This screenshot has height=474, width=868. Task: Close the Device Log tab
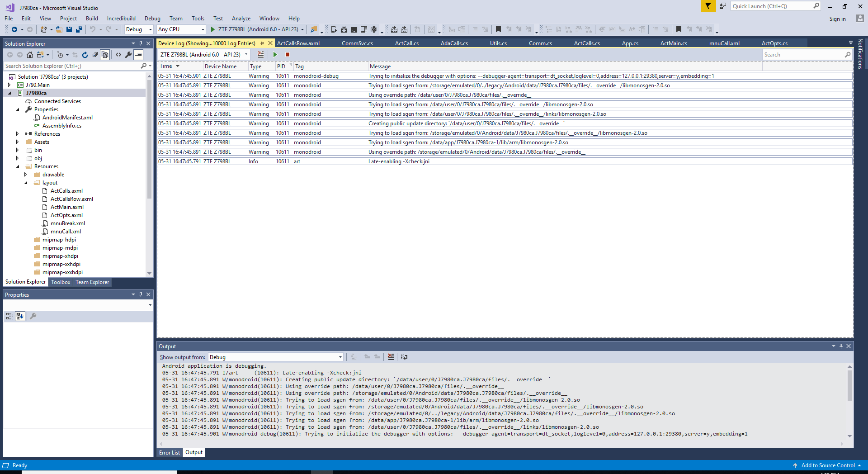(270, 43)
